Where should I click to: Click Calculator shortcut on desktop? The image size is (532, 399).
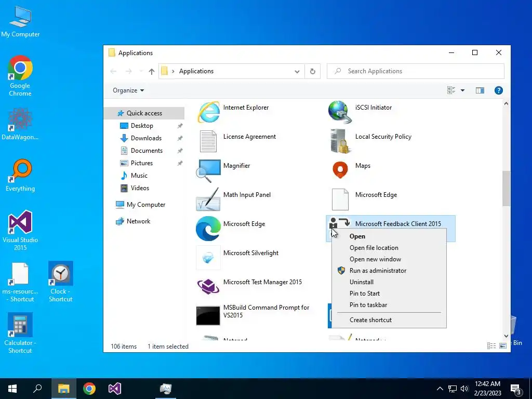click(x=20, y=333)
